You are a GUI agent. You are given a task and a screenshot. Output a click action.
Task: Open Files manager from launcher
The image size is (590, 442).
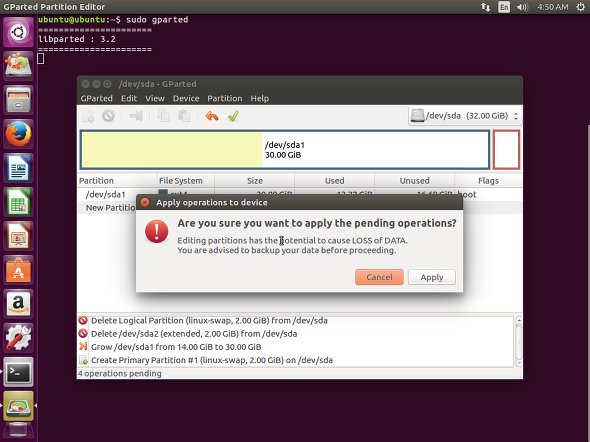[18, 100]
